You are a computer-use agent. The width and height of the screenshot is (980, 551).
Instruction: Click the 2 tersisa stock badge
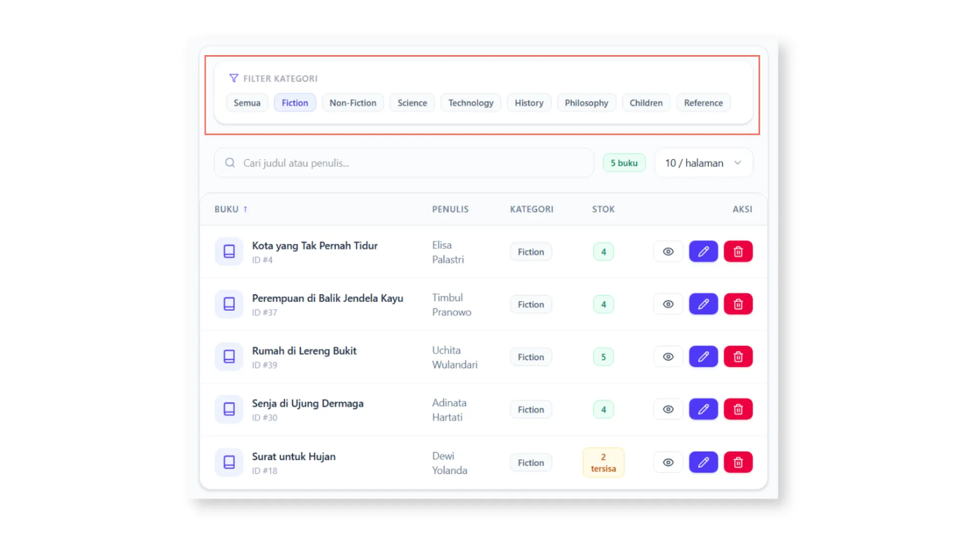pos(603,463)
